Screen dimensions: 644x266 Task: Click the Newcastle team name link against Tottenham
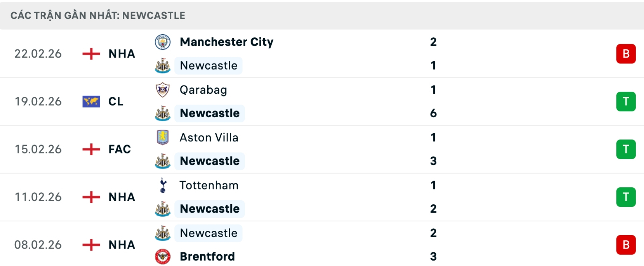210,209
